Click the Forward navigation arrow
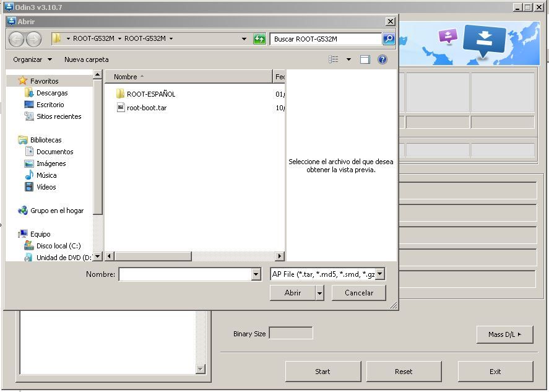Image resolution: width=549 pixels, height=392 pixels. coord(33,39)
